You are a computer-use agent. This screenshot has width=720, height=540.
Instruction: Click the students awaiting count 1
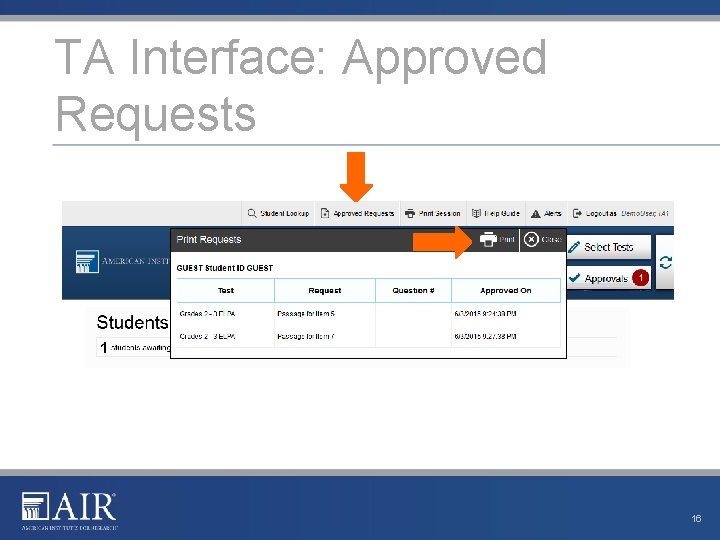coord(104,348)
